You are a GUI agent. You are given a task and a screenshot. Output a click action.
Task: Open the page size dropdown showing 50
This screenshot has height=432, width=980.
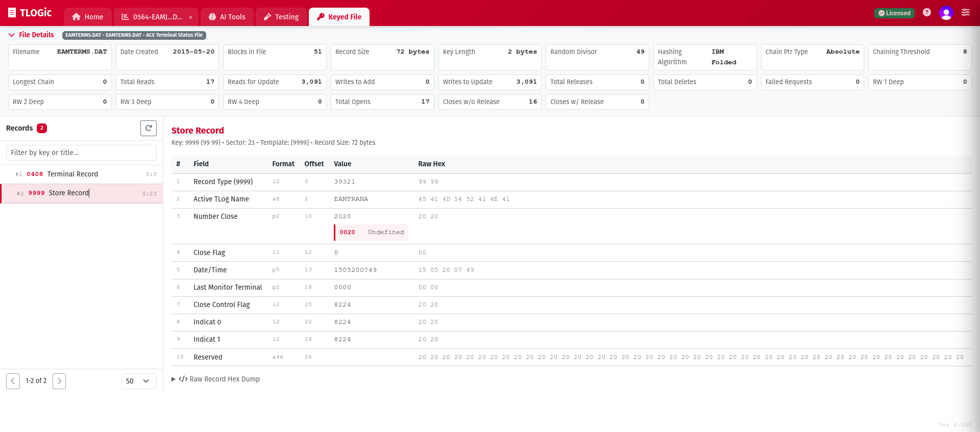(139, 381)
